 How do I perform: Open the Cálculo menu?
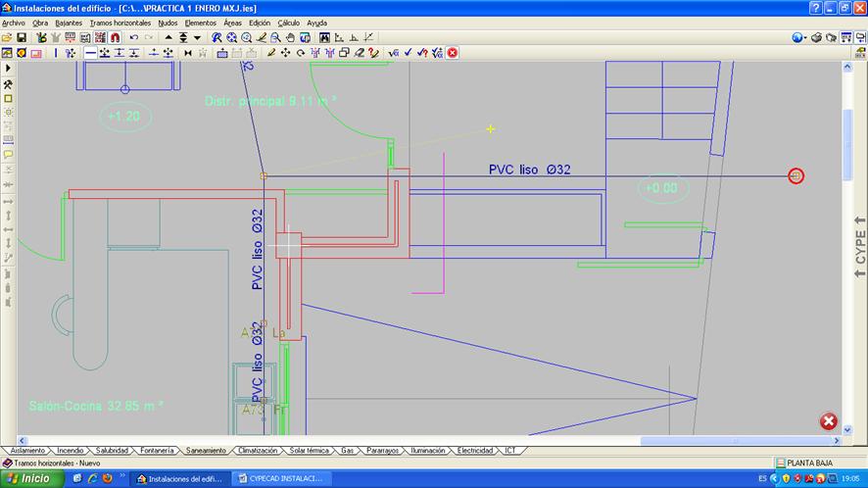click(289, 22)
